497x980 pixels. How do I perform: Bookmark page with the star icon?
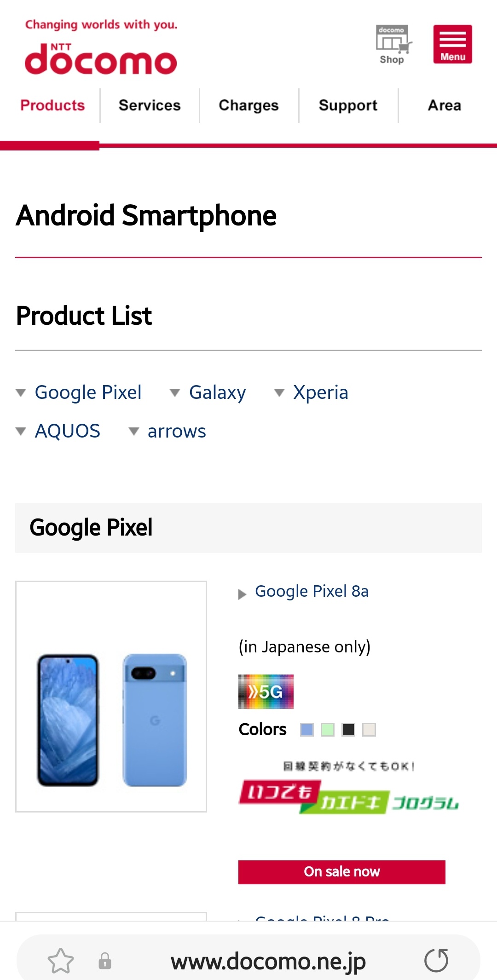pyautogui.click(x=60, y=961)
